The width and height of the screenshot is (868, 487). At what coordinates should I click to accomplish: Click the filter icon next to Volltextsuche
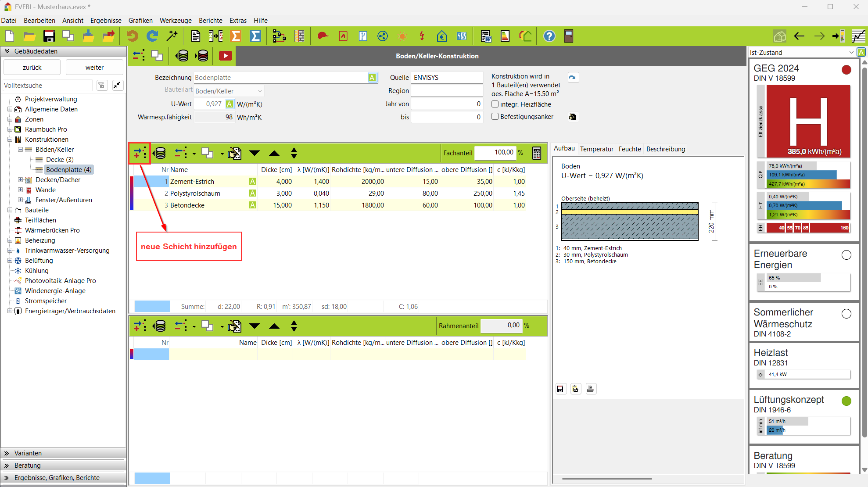(x=102, y=86)
